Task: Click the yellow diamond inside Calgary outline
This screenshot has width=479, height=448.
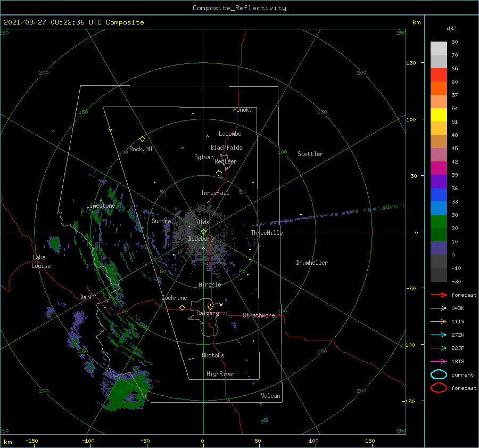Action: (210, 307)
